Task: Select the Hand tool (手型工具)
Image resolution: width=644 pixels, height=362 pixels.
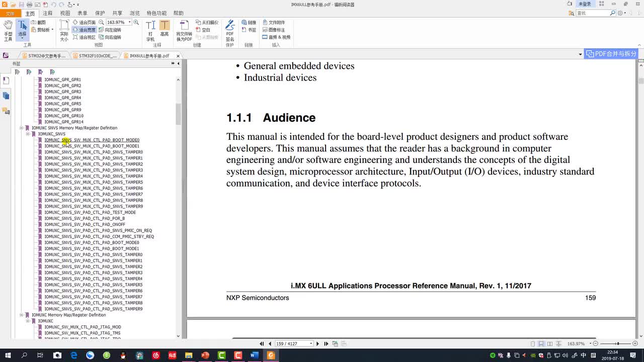Action: (x=8, y=30)
